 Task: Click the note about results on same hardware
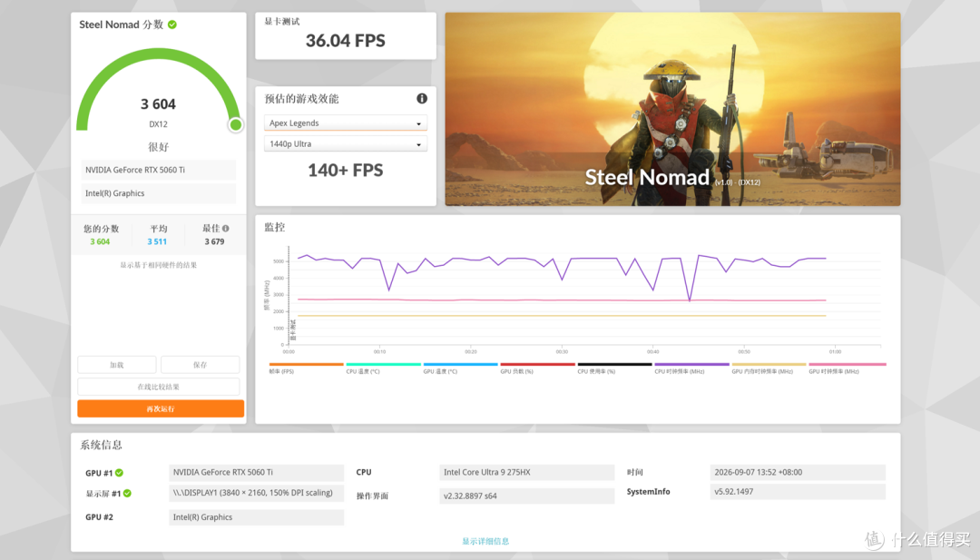tap(159, 265)
